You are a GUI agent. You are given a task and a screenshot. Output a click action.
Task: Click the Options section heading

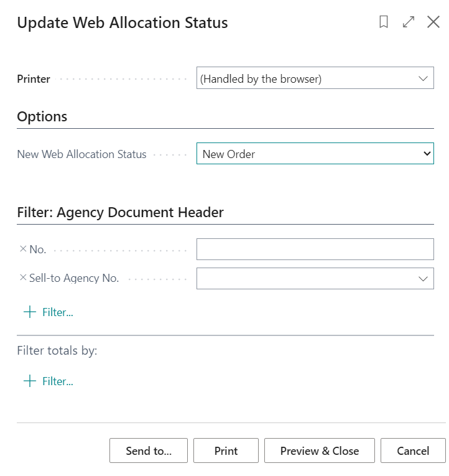(42, 116)
